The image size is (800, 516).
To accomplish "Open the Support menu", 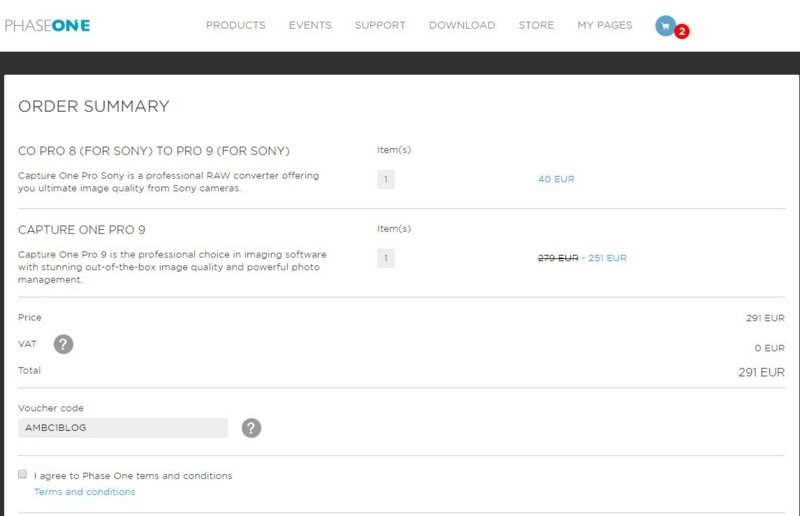I will pyautogui.click(x=380, y=25).
